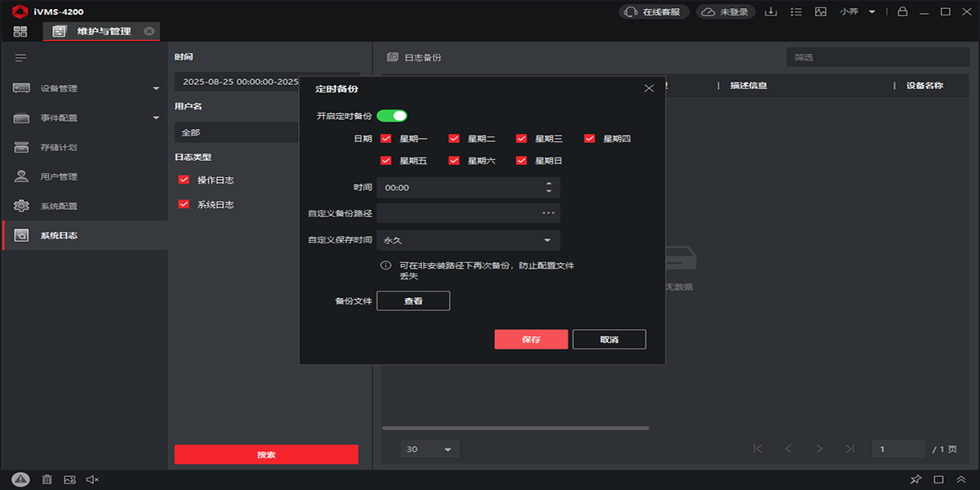Open the picture viewer icon in title bar
Image resolution: width=980 pixels, height=490 pixels.
coord(821,12)
